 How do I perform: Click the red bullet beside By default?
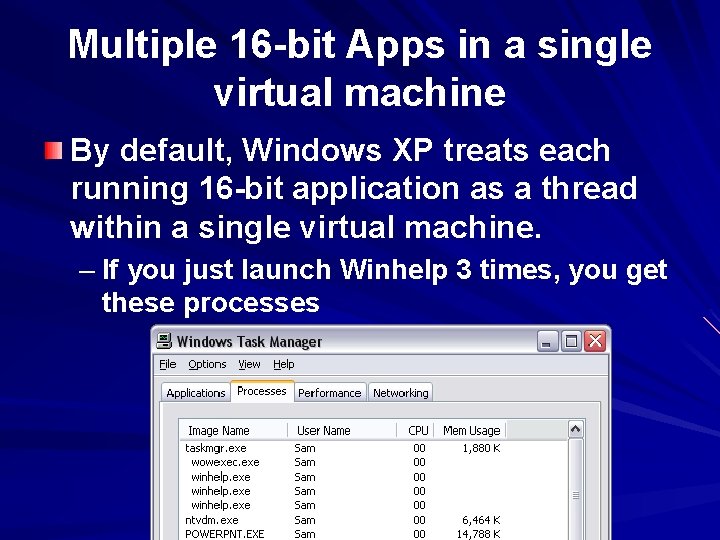pos(53,151)
